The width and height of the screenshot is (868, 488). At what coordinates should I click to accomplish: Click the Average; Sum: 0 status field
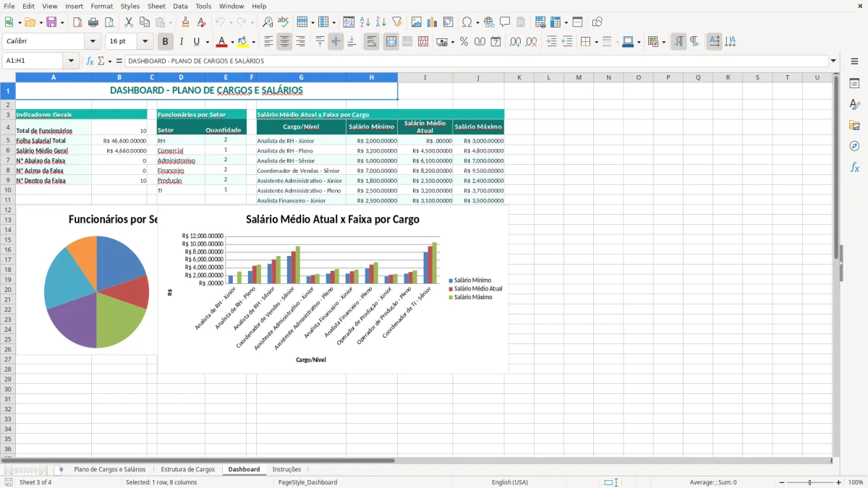[713, 482]
